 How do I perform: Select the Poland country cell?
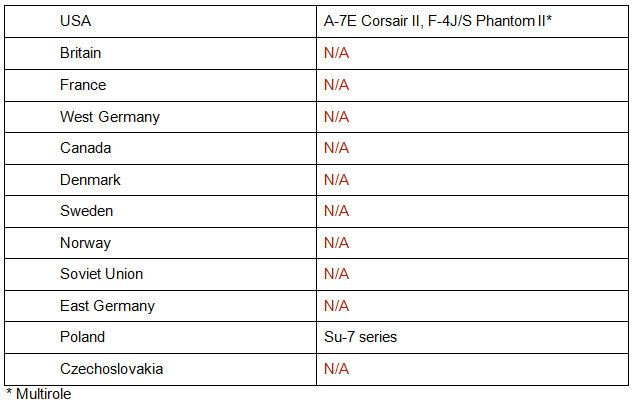point(82,337)
